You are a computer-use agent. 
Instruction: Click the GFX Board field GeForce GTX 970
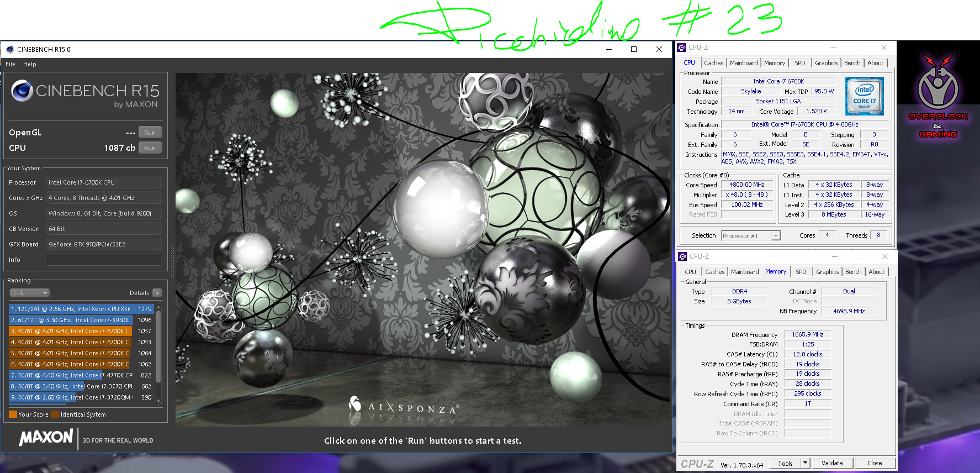pos(104,244)
